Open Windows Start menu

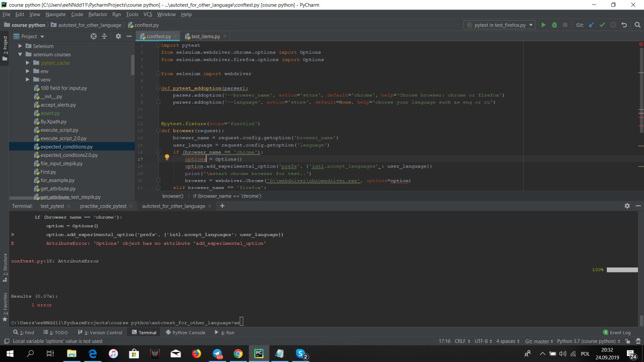[x=10, y=353]
